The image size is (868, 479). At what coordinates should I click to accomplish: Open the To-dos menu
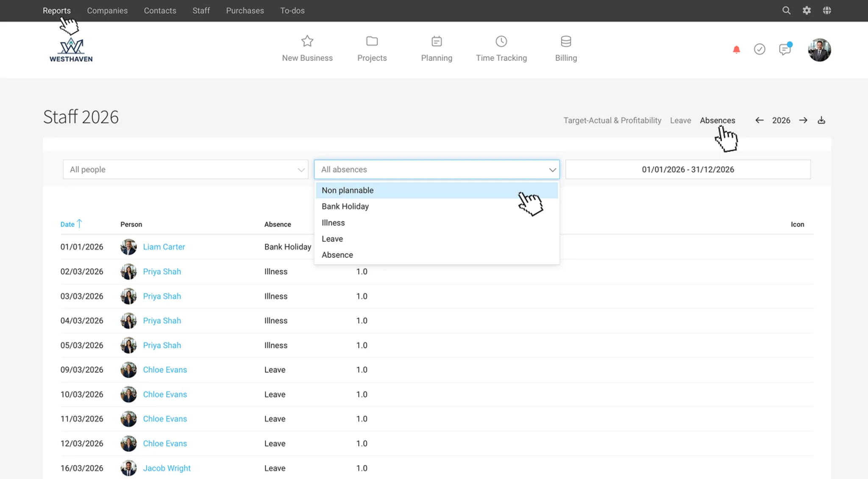[292, 11]
